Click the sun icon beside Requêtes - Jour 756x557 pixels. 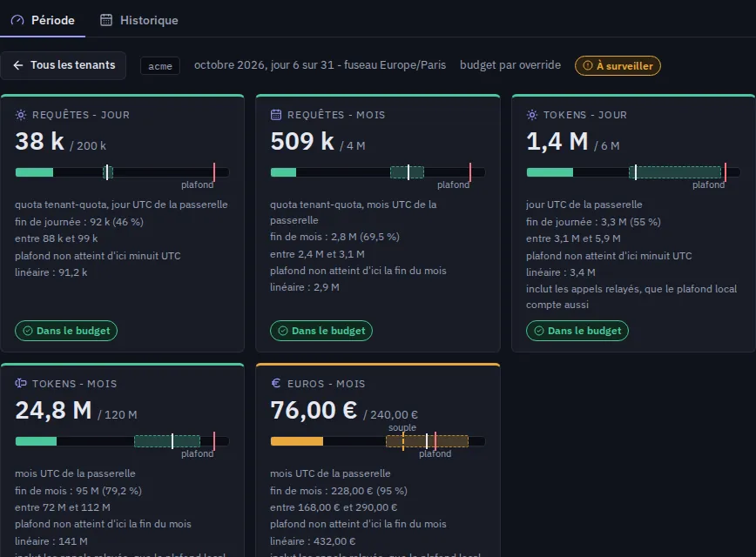coord(21,115)
